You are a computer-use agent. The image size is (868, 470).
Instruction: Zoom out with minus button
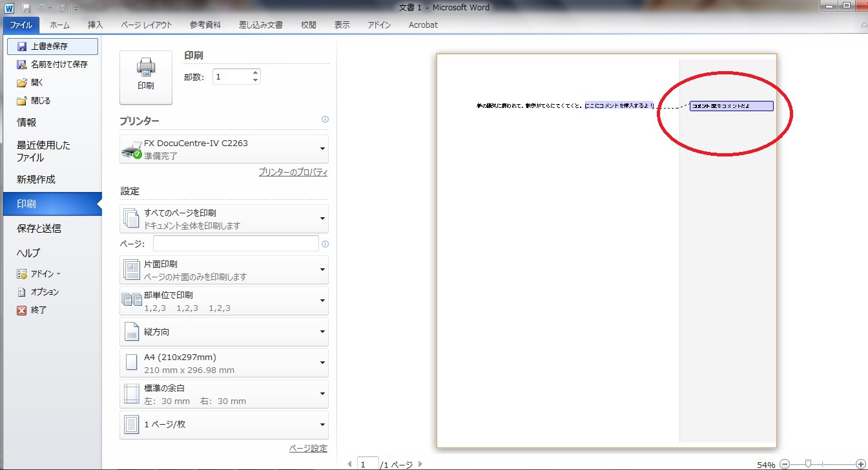tap(785, 464)
